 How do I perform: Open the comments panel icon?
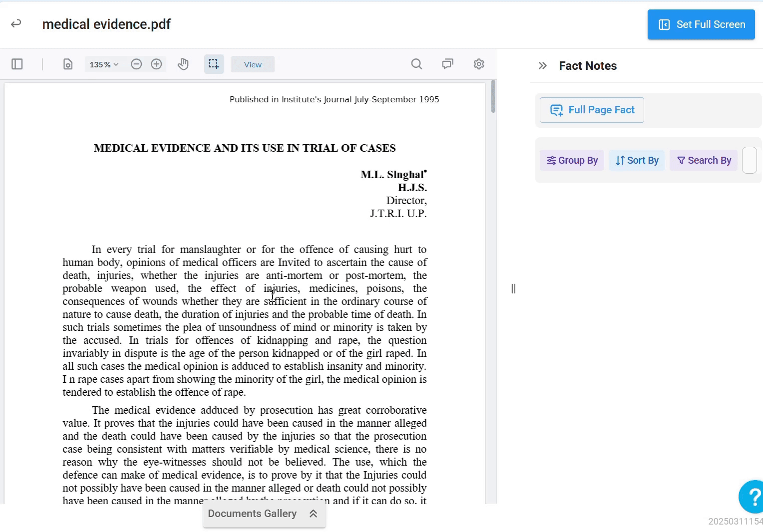click(447, 64)
